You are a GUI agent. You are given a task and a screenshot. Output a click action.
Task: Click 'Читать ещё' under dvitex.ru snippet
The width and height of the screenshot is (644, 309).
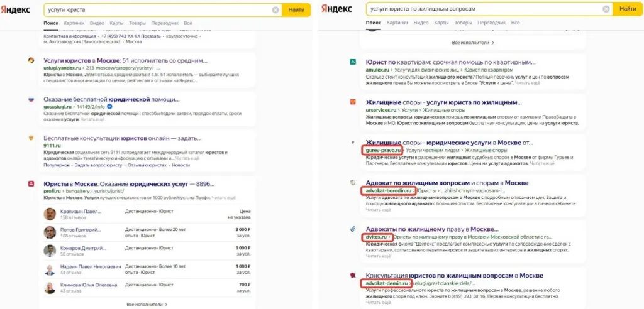tap(378, 256)
